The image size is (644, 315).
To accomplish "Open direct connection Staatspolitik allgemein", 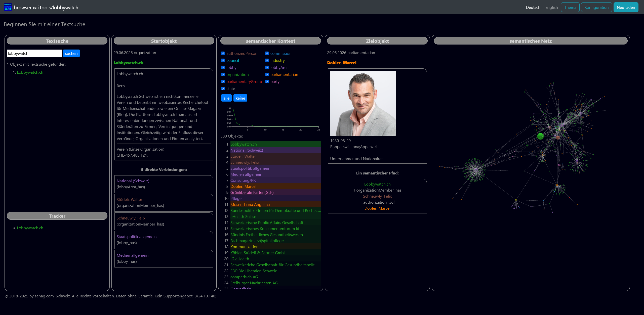I will coord(136,237).
